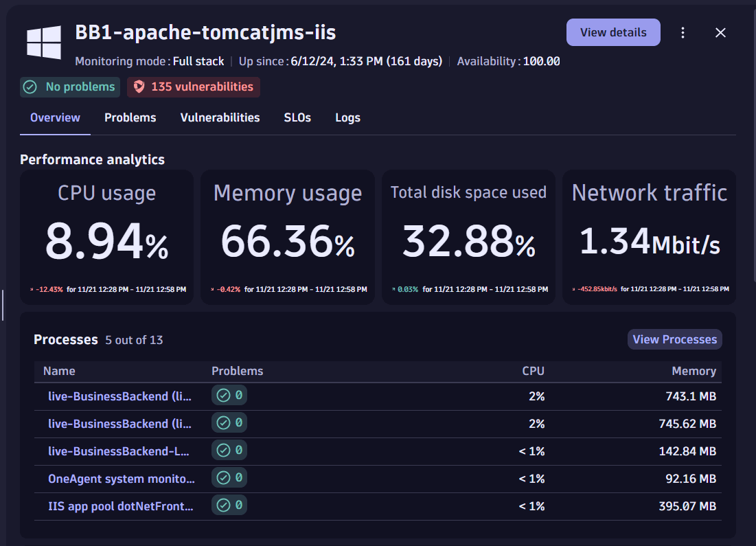Click the problems indicator for IIS app pool dotNetFront...

[229, 505]
